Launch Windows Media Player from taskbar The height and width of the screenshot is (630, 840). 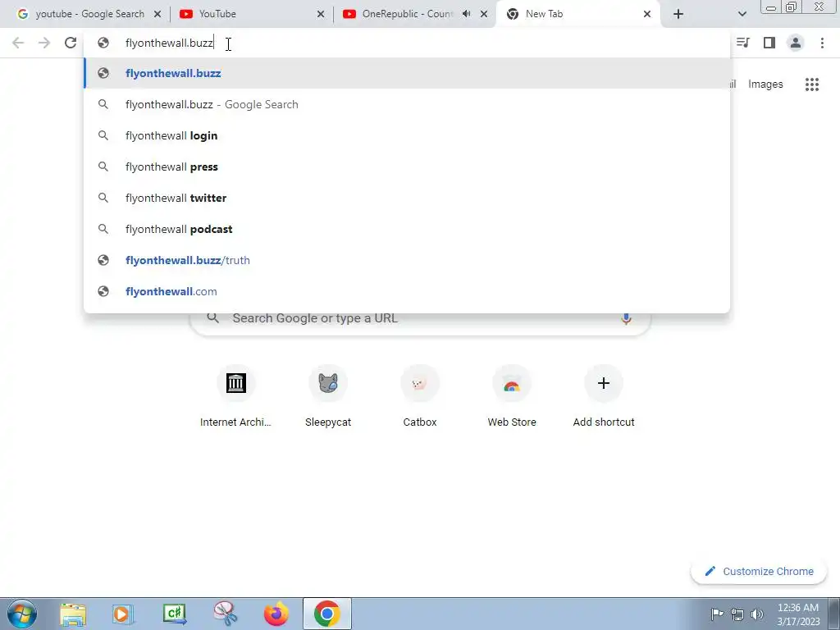tap(123, 614)
